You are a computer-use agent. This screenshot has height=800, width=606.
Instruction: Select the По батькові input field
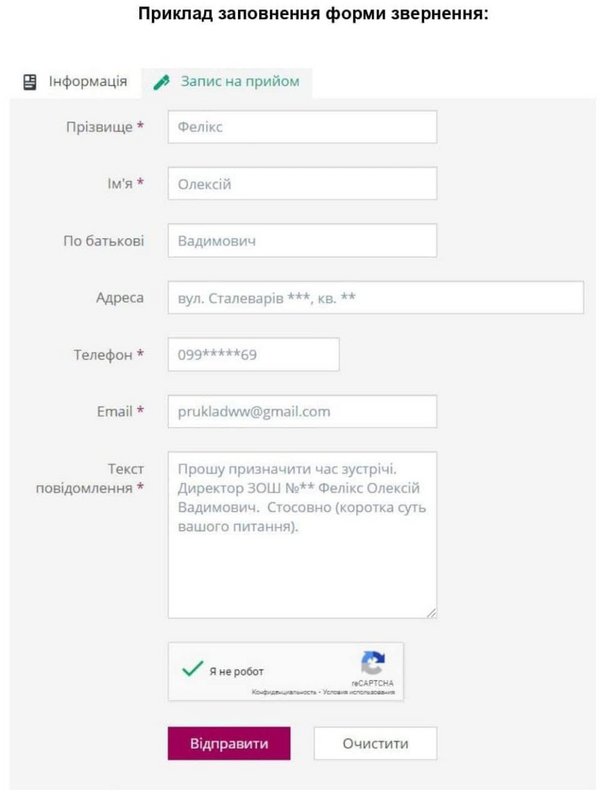pos(302,241)
